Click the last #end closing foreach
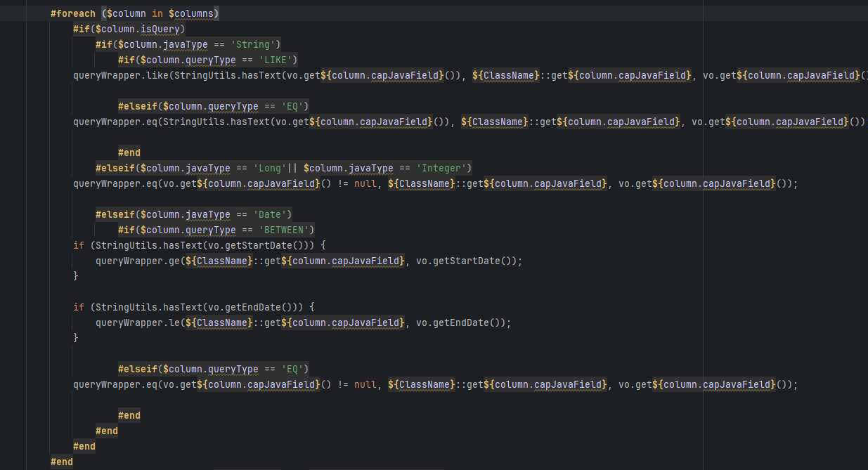 (62, 462)
